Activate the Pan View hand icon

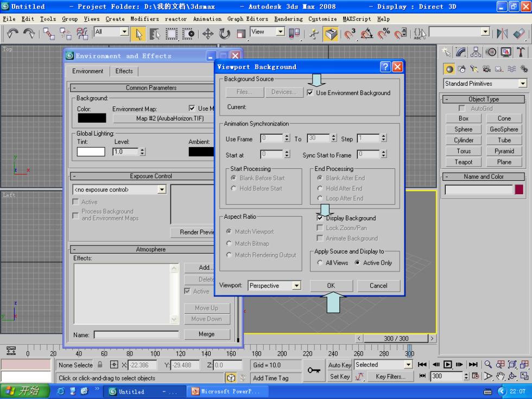tap(500, 376)
